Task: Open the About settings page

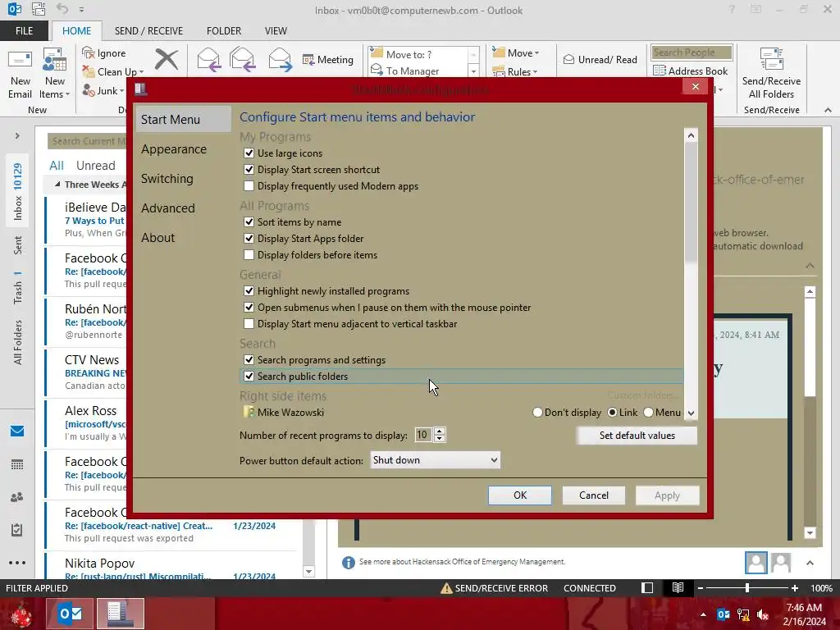Action: coord(158,237)
